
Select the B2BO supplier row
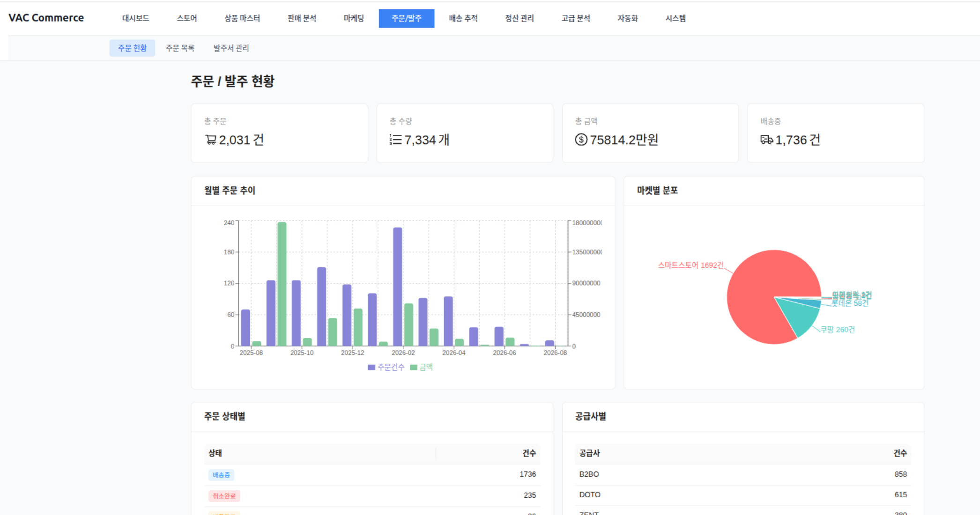pos(743,474)
